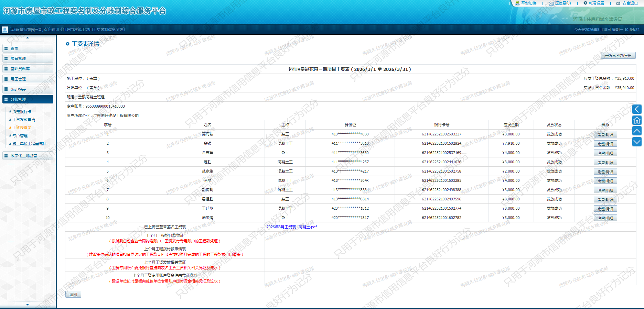Click the floating back arrow icon
The width and height of the screenshot is (644, 309).
click(637, 109)
